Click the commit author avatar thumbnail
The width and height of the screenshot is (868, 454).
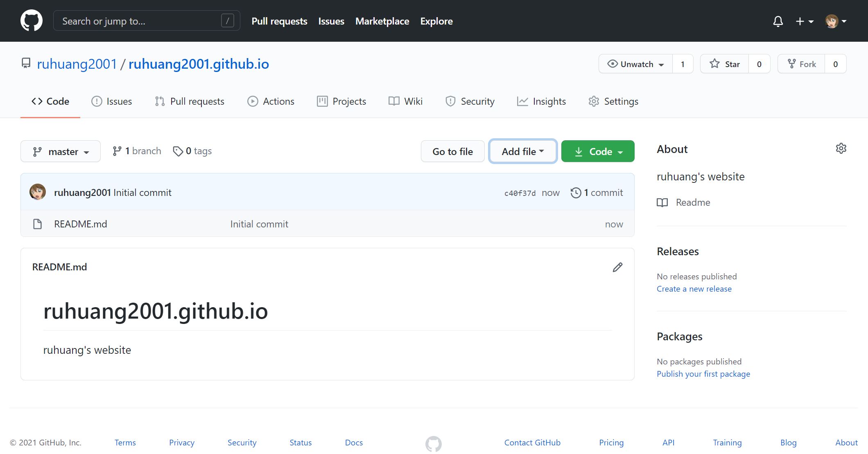(x=38, y=192)
